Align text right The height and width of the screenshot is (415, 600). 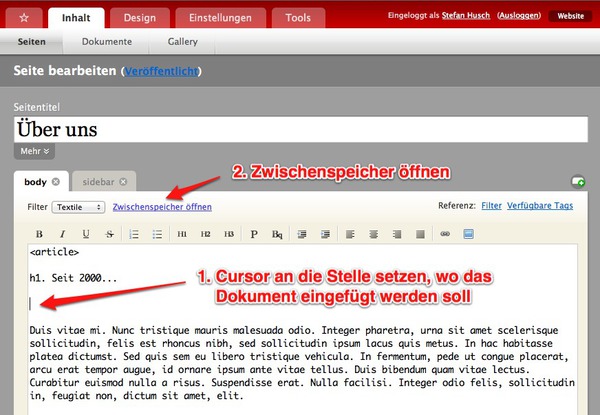[397, 234]
